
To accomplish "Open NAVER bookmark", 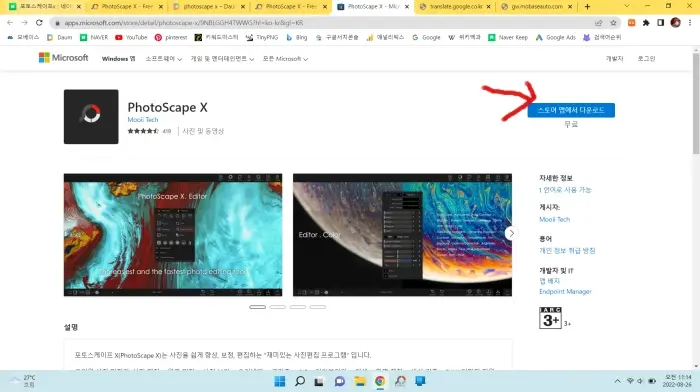I will 94,38.
